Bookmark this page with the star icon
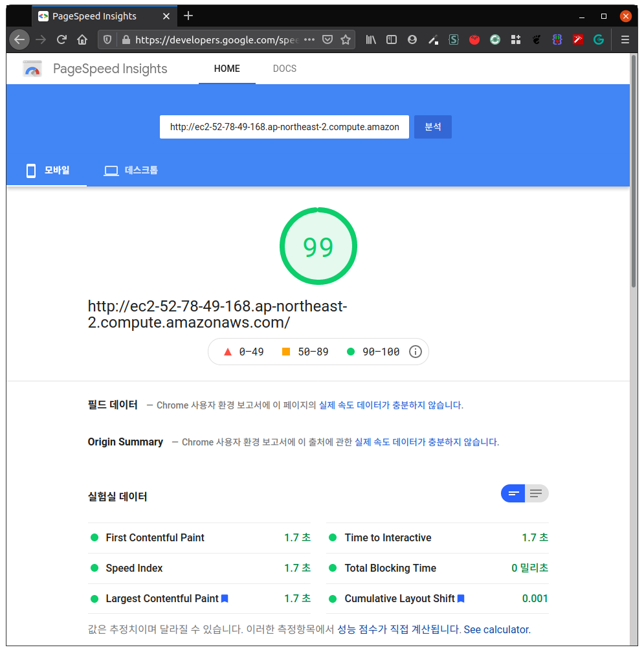This screenshot has width=644, height=652. coord(346,40)
